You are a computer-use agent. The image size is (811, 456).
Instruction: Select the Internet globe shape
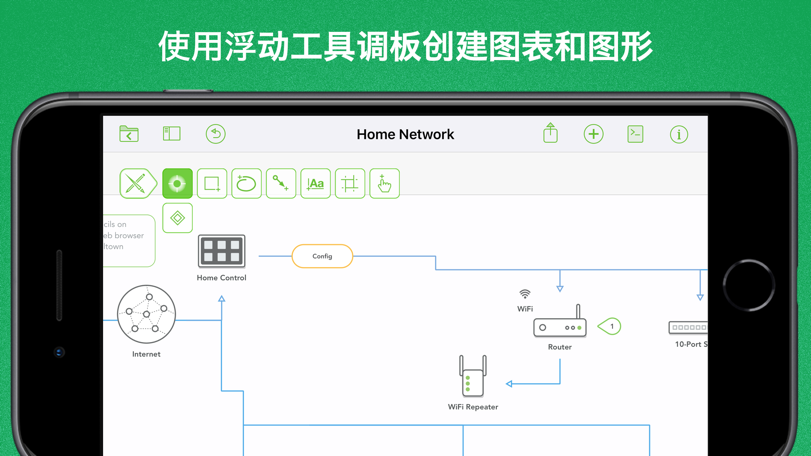(146, 314)
